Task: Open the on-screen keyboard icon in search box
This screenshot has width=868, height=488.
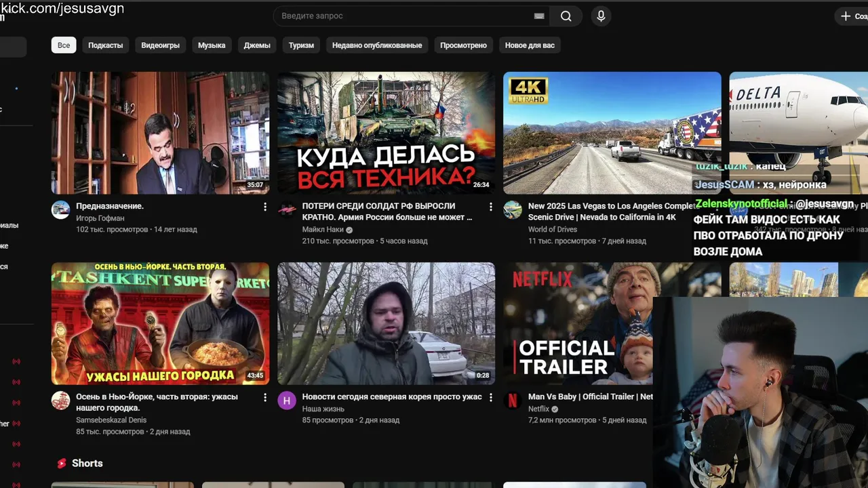Action: click(539, 16)
